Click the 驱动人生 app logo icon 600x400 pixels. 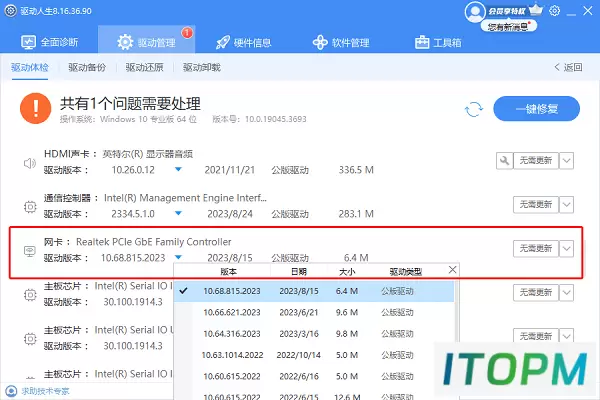10,11
